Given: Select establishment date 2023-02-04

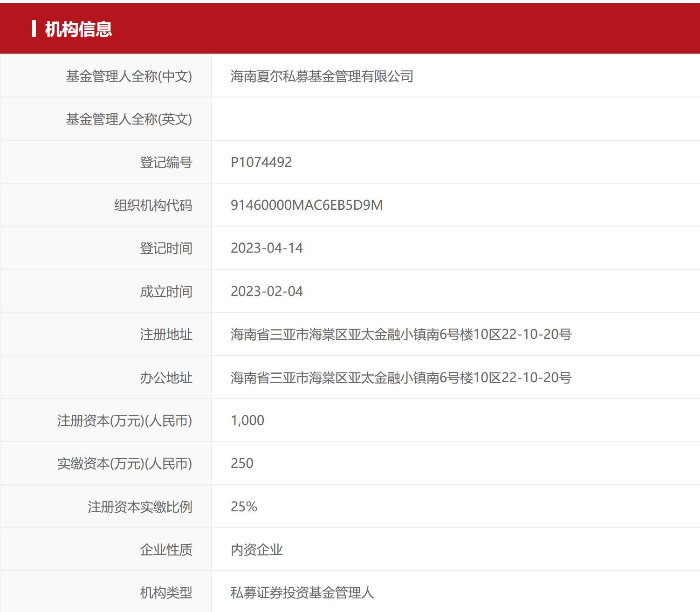Looking at the screenshot, I should click(x=267, y=291).
